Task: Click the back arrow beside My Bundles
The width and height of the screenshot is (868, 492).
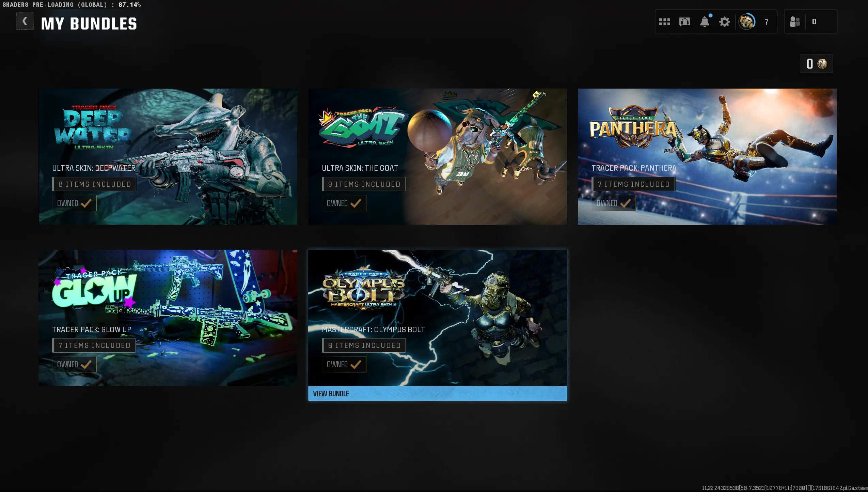Action: tap(25, 21)
